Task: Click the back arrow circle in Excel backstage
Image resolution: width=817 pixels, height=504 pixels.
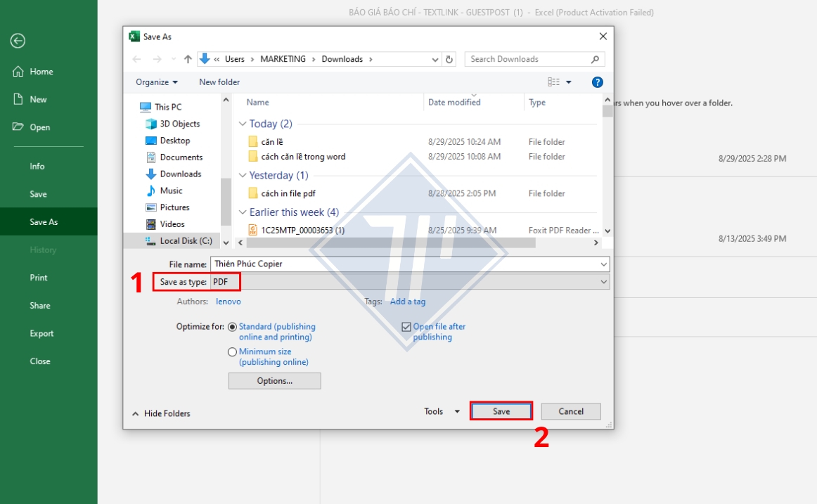Action: tap(18, 41)
